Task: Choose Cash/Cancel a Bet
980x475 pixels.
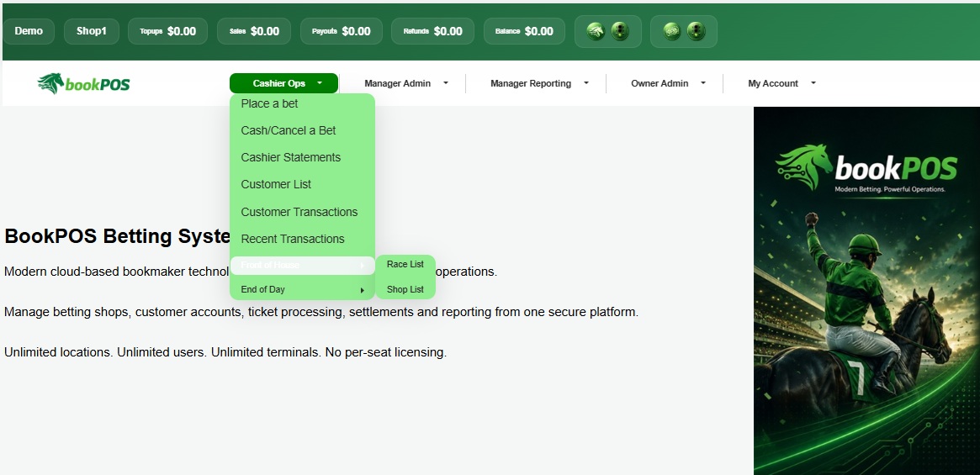Action: click(289, 130)
